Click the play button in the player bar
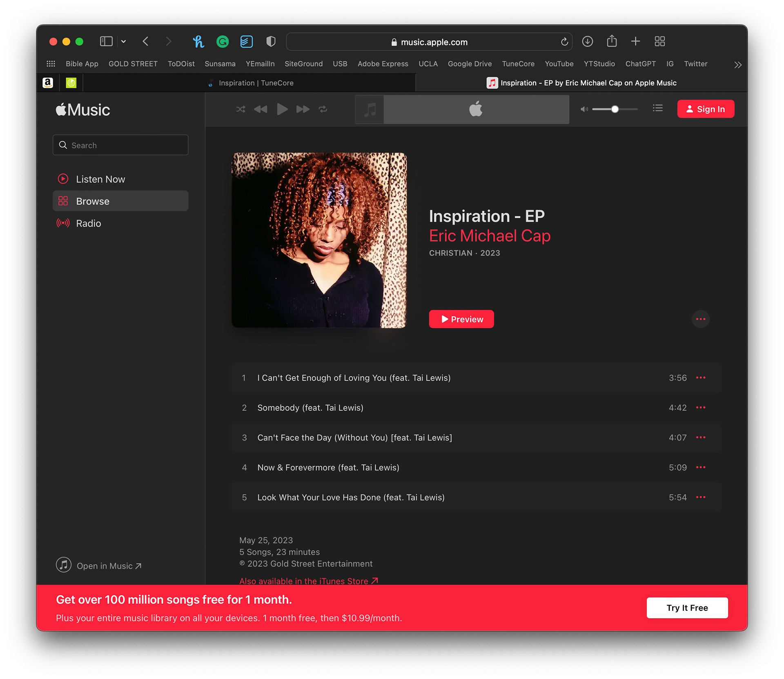 pyautogui.click(x=282, y=109)
